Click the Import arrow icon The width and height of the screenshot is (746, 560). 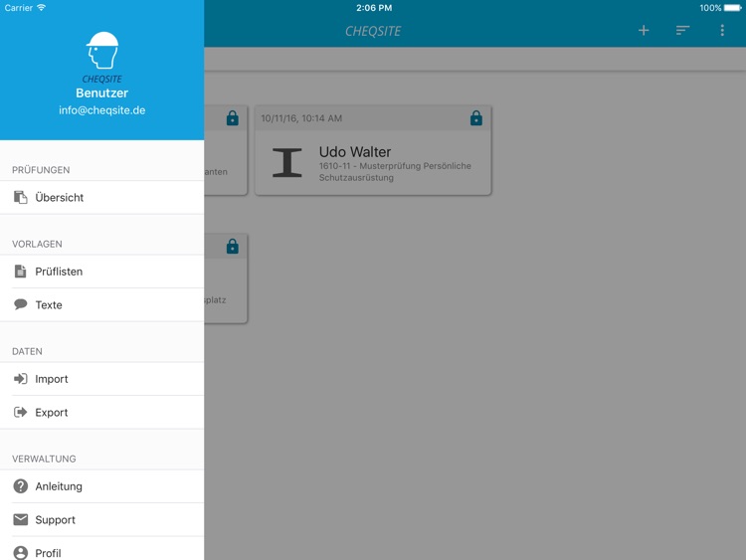21,379
